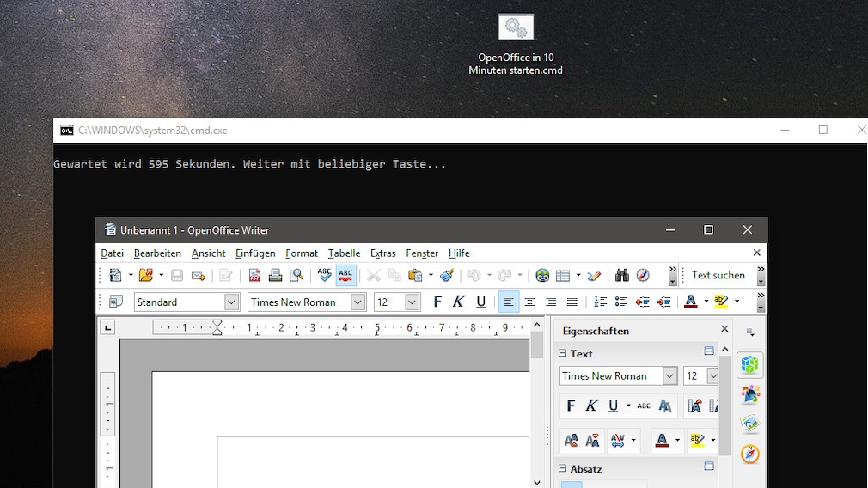868x488 pixels.
Task: Open toolbar font name dropdown arrow
Action: (x=358, y=302)
